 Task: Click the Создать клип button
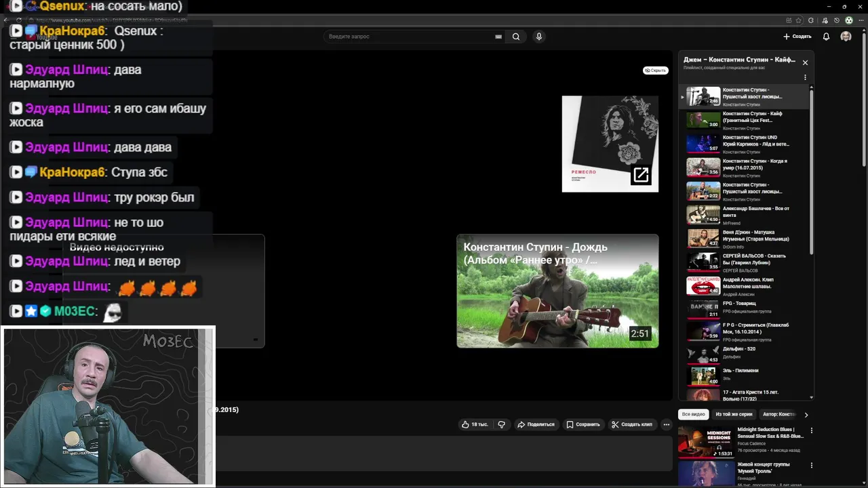(632, 424)
